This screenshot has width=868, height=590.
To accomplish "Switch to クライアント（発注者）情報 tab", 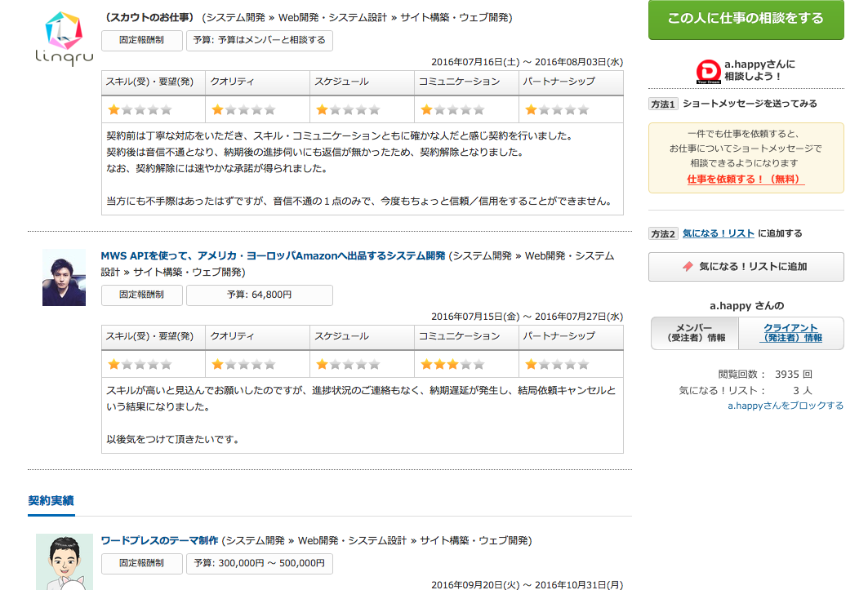I will click(x=792, y=333).
